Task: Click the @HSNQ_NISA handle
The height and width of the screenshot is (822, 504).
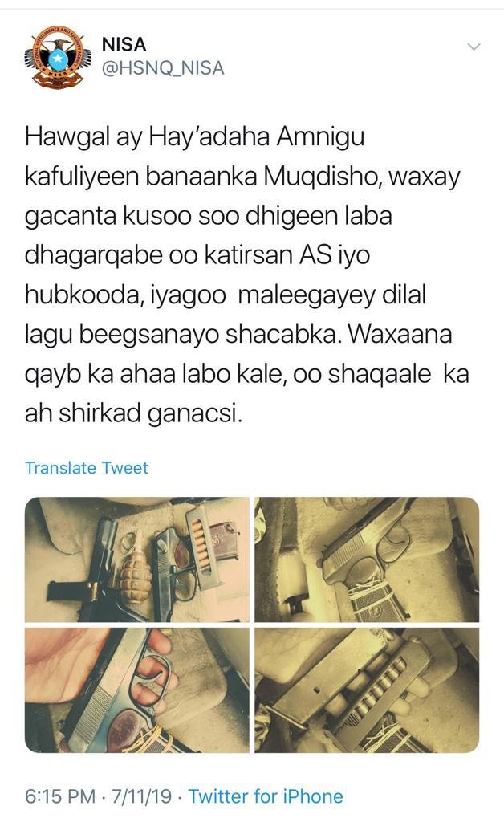Action: click(x=163, y=69)
